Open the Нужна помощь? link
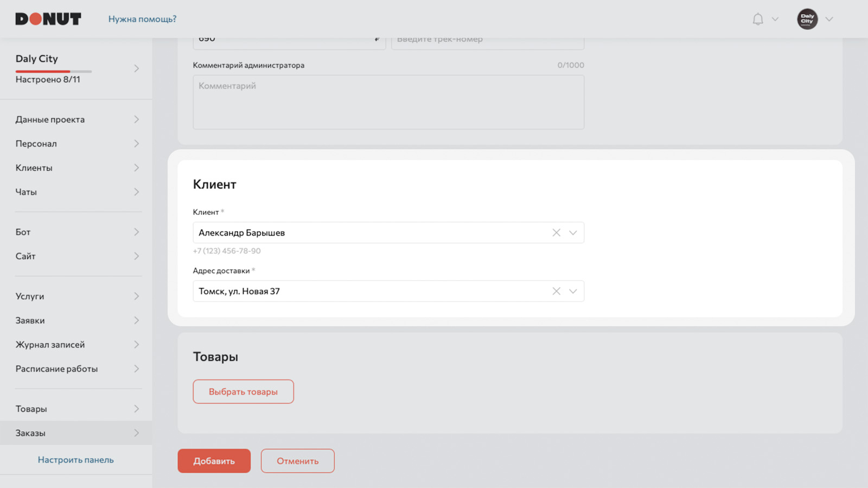The width and height of the screenshot is (868, 488). [142, 19]
